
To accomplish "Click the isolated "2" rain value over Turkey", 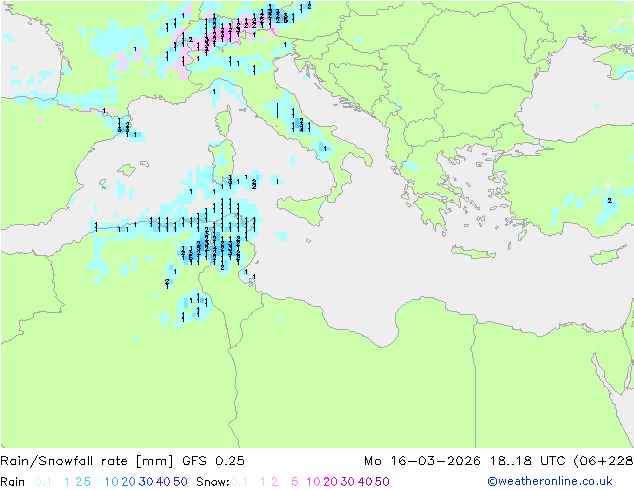I will point(610,201).
